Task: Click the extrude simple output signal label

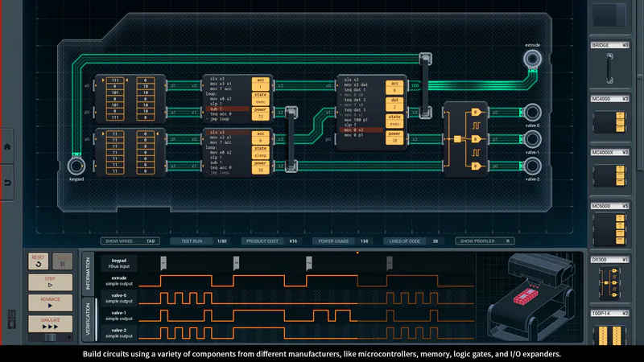Action: click(119, 281)
